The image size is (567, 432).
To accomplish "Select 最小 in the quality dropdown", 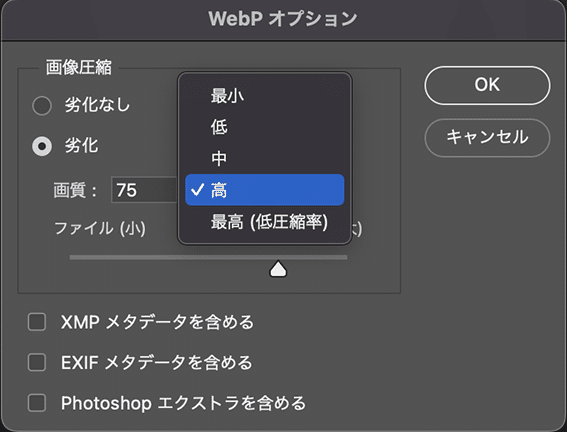I will (x=265, y=96).
